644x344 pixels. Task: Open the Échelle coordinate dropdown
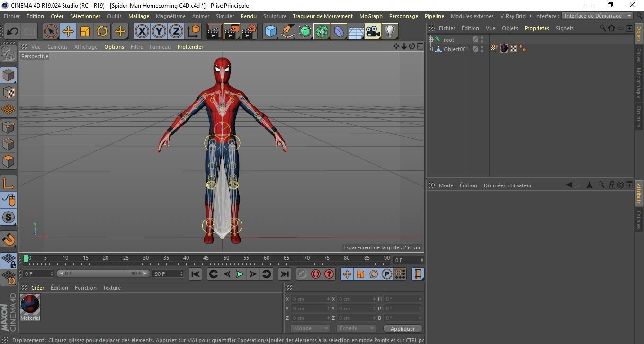(356, 328)
